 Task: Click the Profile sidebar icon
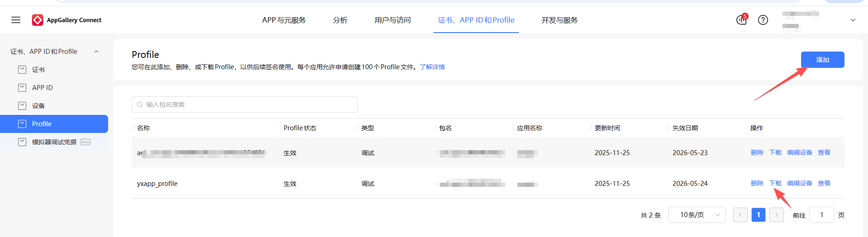point(22,124)
